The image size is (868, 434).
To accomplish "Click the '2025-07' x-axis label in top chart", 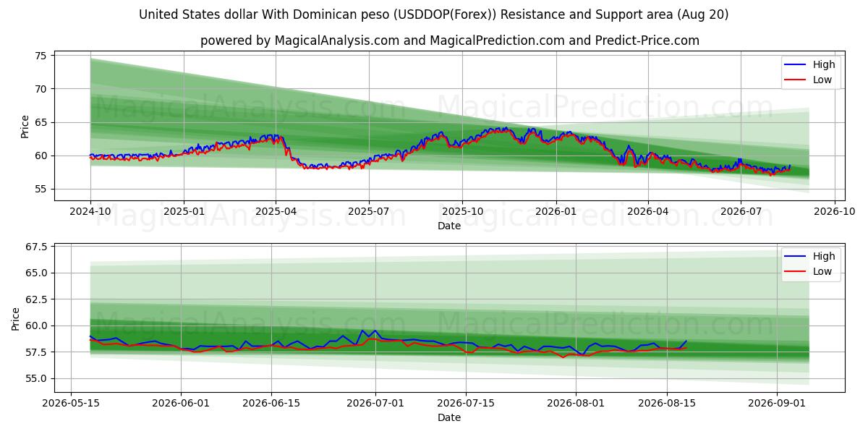I will [368, 212].
